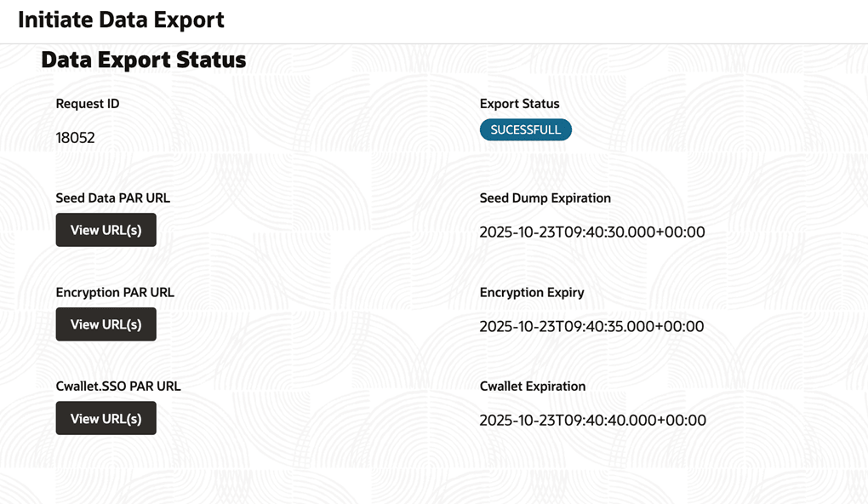Select the Seed Dump Expiration timestamp value
Image resolution: width=868 pixels, height=504 pixels.
(x=591, y=232)
